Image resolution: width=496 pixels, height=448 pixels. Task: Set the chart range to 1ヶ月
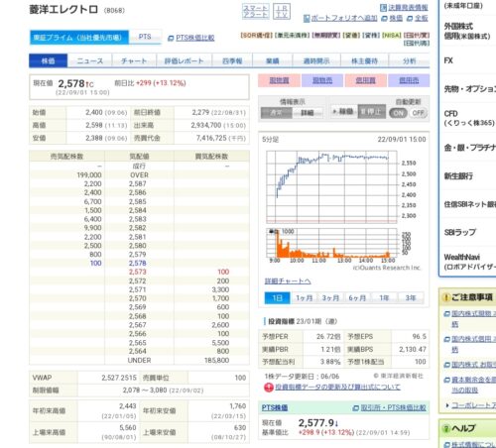pos(304,298)
